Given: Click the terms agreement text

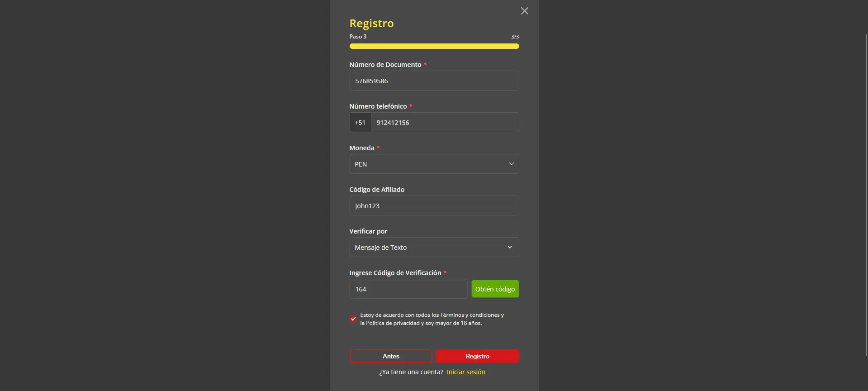Looking at the screenshot, I should [x=432, y=319].
